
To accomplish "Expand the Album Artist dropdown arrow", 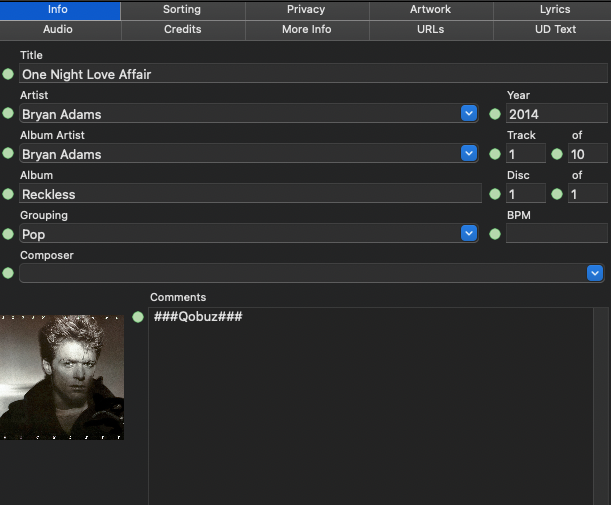I will coord(469,153).
